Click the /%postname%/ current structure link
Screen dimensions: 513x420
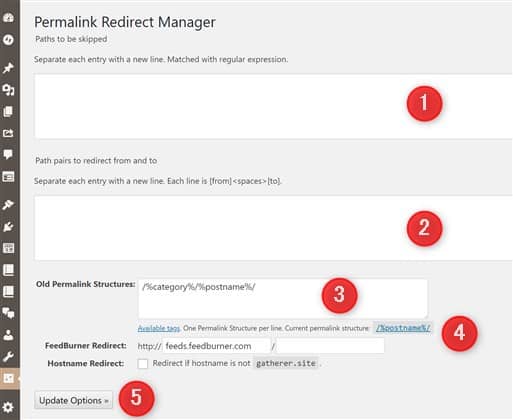click(x=403, y=328)
